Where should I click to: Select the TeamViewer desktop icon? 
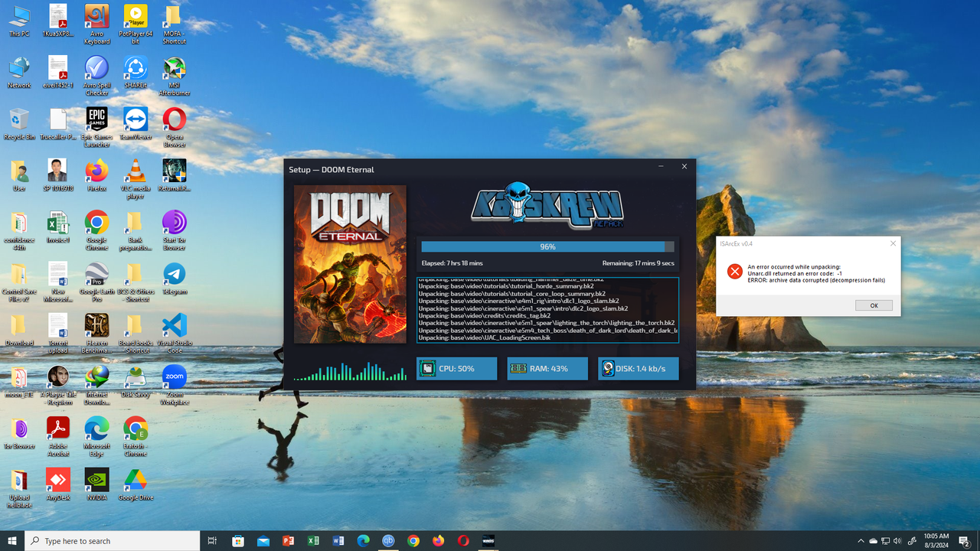tap(136, 124)
